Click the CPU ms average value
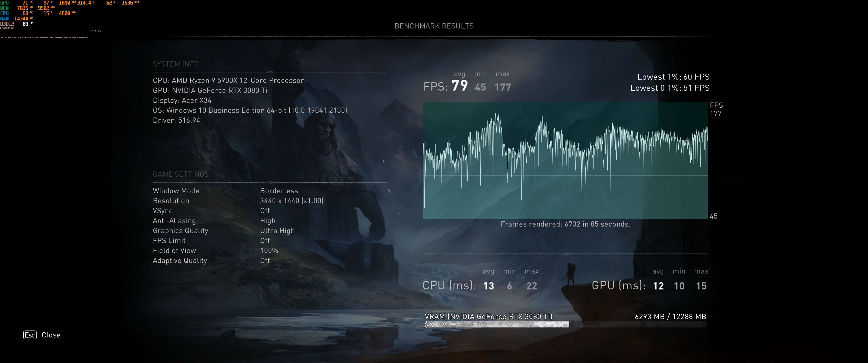868x363 pixels. [488, 286]
